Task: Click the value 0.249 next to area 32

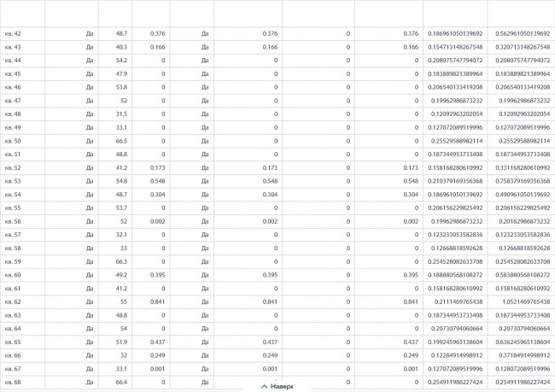Action: click(x=157, y=355)
